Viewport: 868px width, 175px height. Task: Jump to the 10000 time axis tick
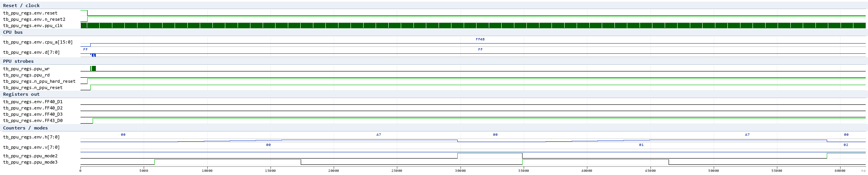click(207, 171)
